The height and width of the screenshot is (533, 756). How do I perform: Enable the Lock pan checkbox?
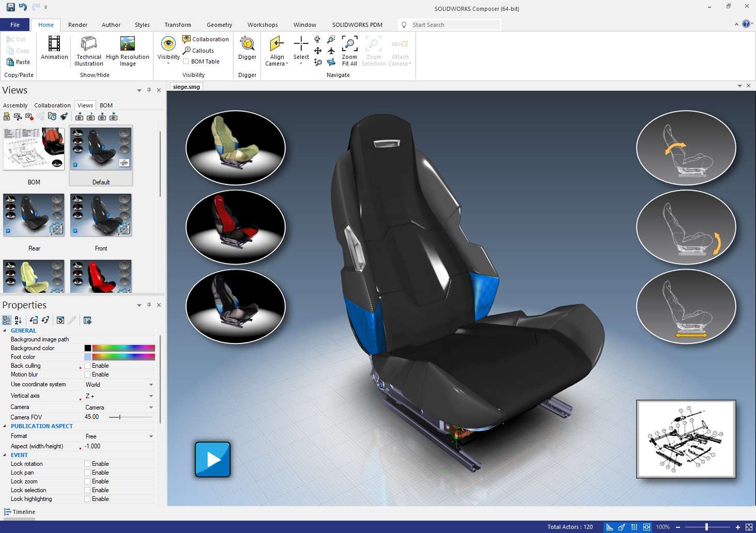coord(87,473)
